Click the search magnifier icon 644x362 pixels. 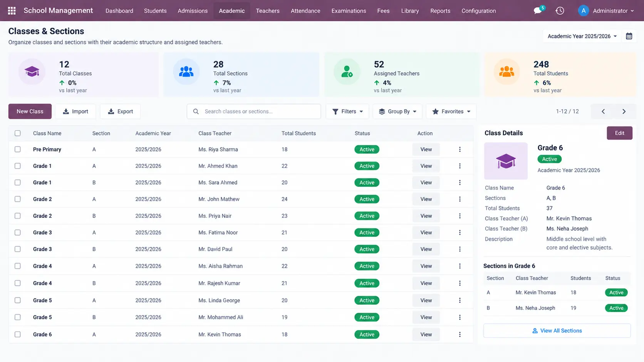(196, 112)
